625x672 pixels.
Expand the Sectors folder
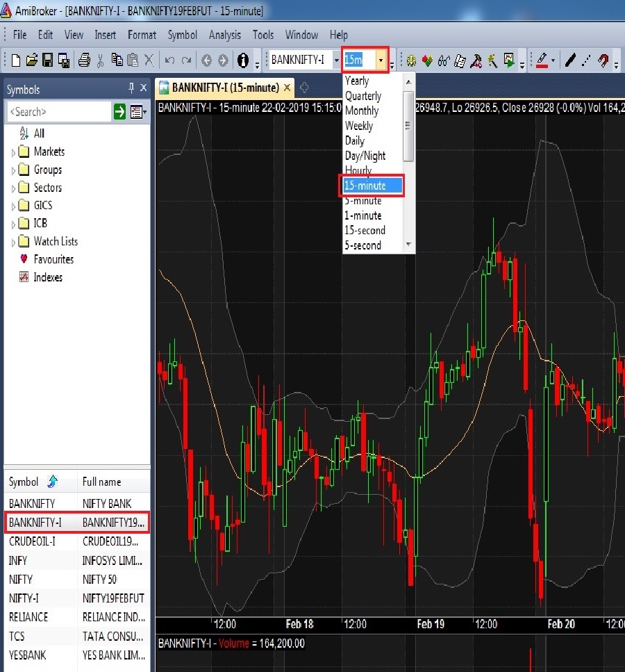[x=13, y=188]
